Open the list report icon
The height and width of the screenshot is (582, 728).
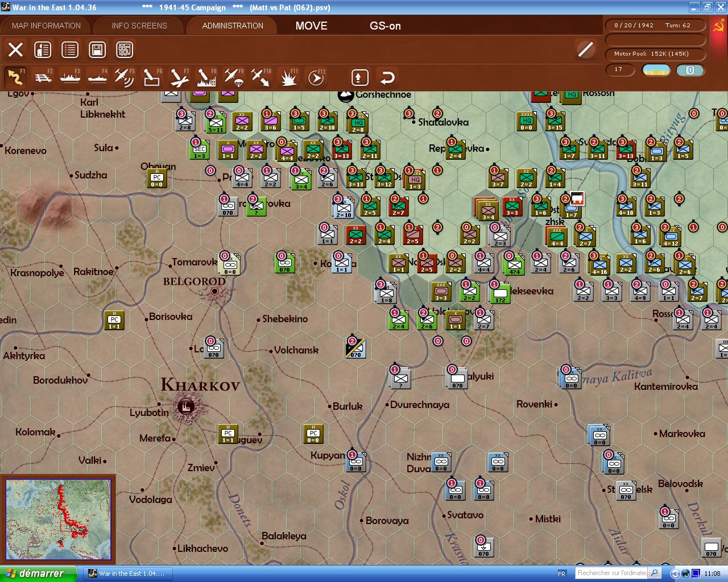pyautogui.click(x=70, y=49)
